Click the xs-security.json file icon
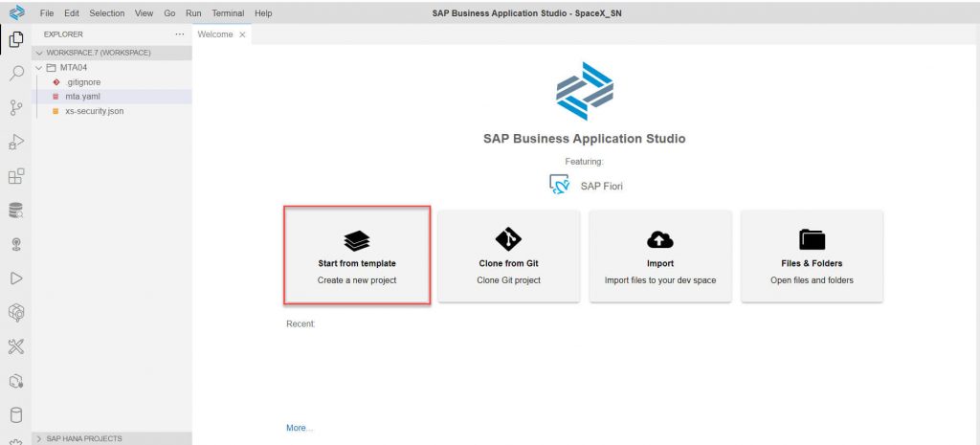 (x=56, y=111)
